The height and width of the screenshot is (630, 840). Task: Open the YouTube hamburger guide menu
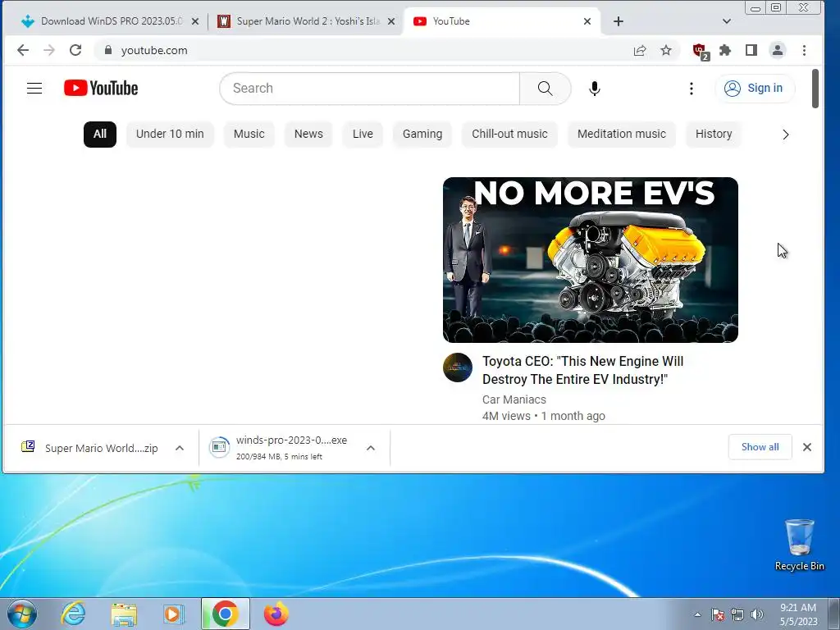click(34, 89)
